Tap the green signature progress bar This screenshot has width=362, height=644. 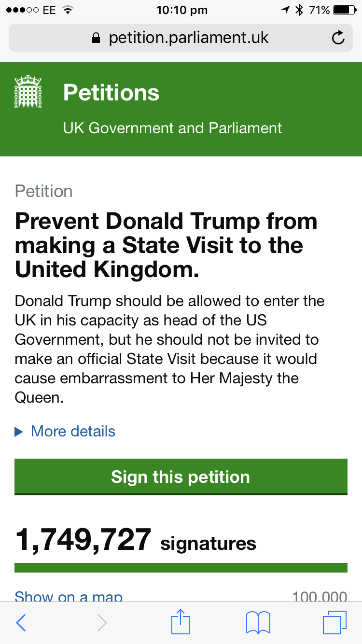pyautogui.click(x=181, y=567)
